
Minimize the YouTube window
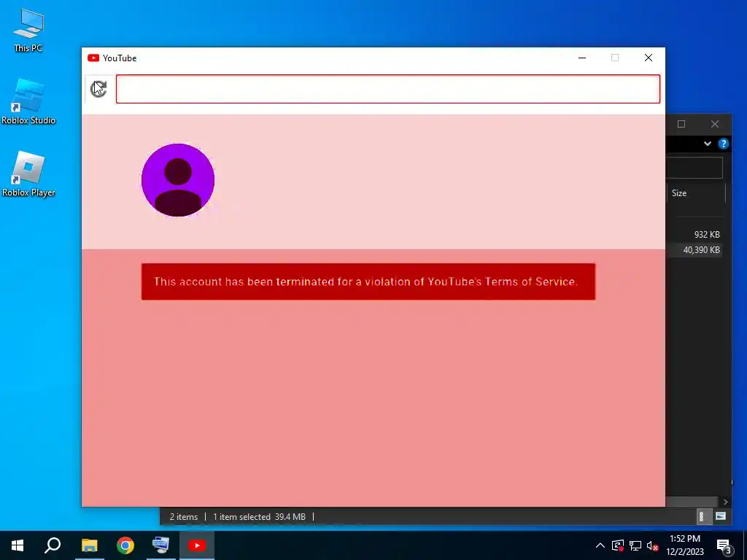click(582, 58)
